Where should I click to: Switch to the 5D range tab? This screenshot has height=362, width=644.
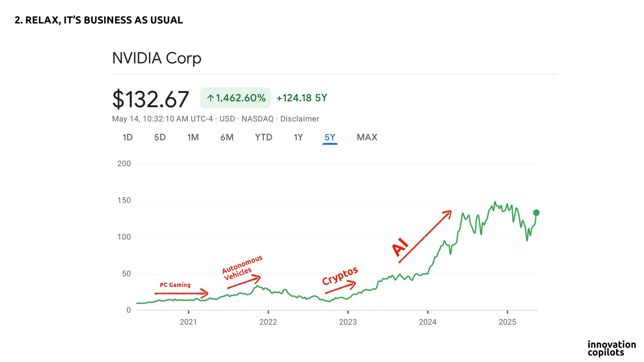click(160, 137)
